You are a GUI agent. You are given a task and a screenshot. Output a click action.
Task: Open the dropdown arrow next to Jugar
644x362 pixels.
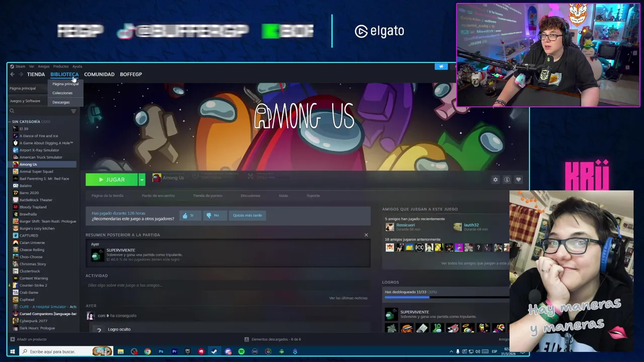point(142,179)
